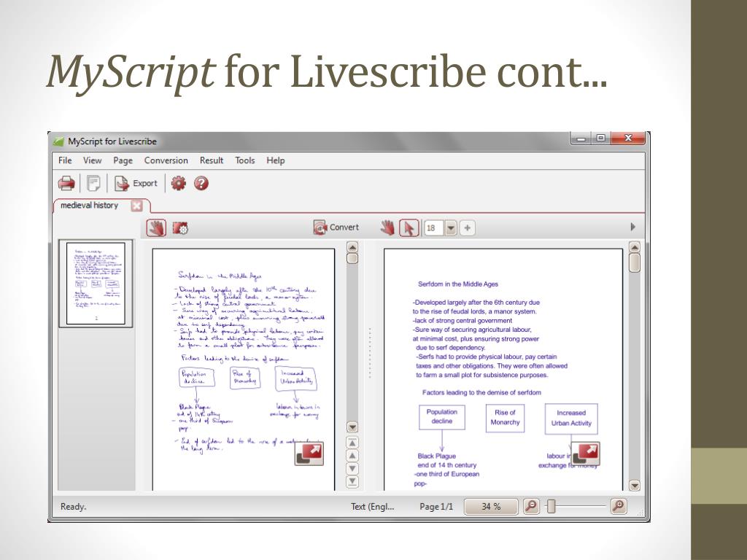The height and width of the screenshot is (560, 747).
Task: Select the hand pan tool in ink pane
Action: click(157, 228)
